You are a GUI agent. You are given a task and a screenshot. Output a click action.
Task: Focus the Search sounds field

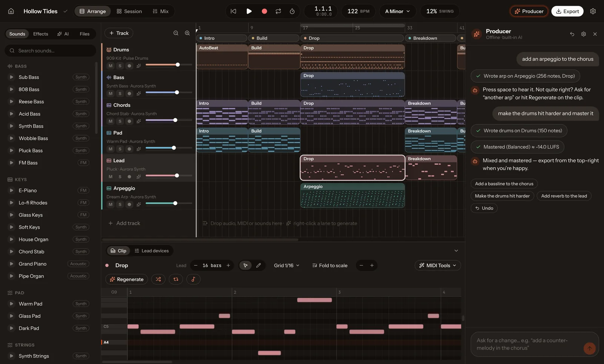(x=50, y=51)
